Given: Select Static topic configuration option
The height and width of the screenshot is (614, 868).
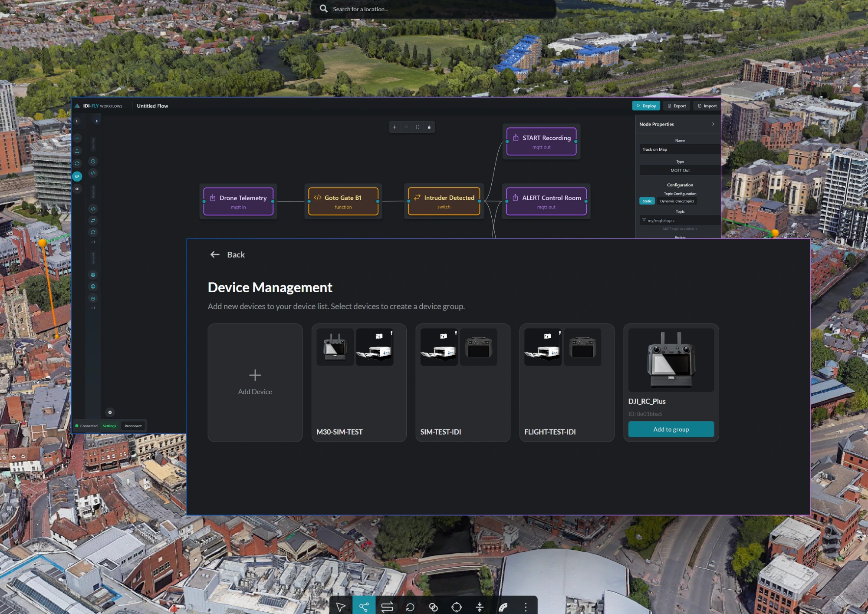Looking at the screenshot, I should (647, 201).
